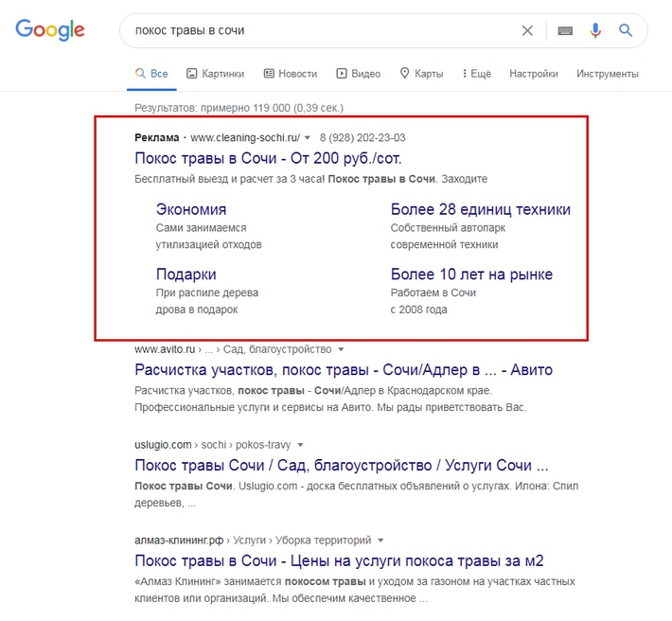Open the 'Более 10 лет на рынке' sitelink
This screenshot has height=621, width=672.
point(471,275)
